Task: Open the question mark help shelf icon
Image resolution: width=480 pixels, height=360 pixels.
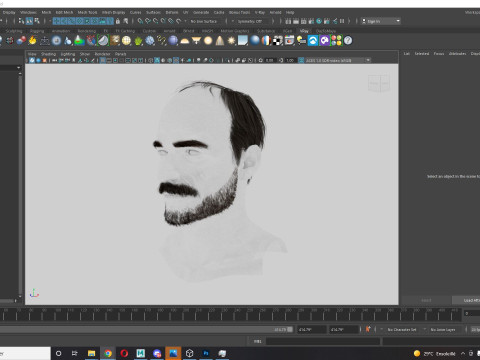Action: click(x=348, y=41)
